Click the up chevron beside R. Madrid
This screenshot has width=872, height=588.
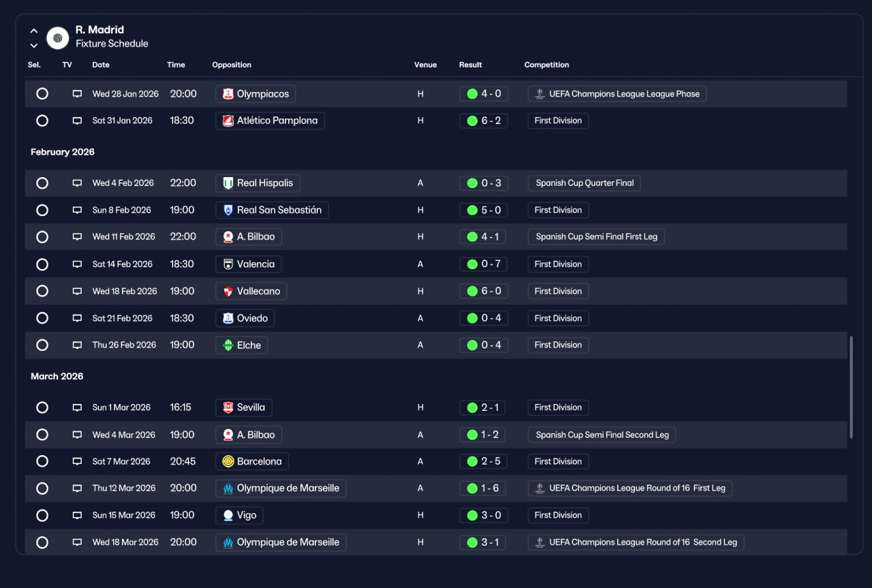34,31
